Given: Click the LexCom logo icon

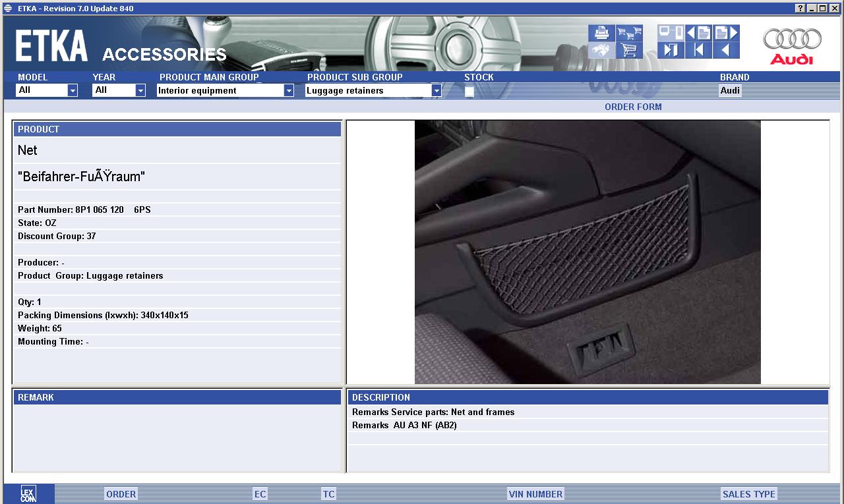Looking at the screenshot, I should (28, 494).
